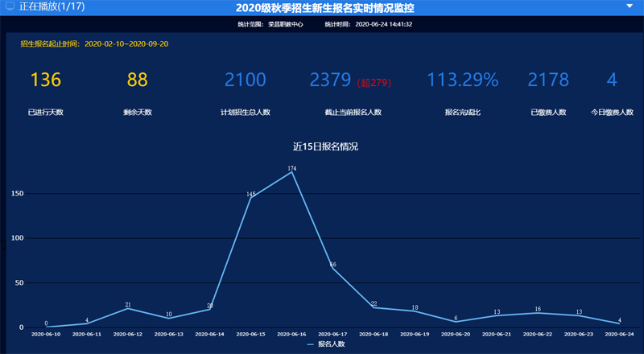
Task: Select the 2020-06-16 x-axis date label
Action: click(291, 334)
